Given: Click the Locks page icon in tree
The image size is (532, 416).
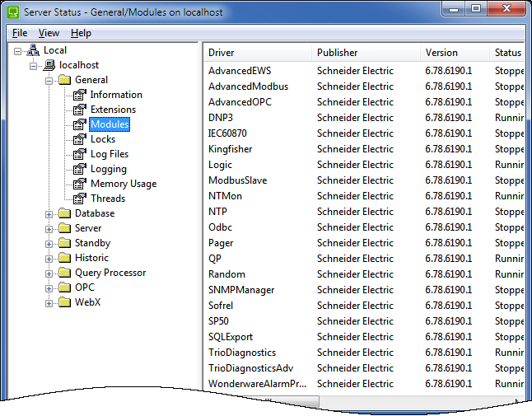Looking at the screenshot, I should pos(79,139).
